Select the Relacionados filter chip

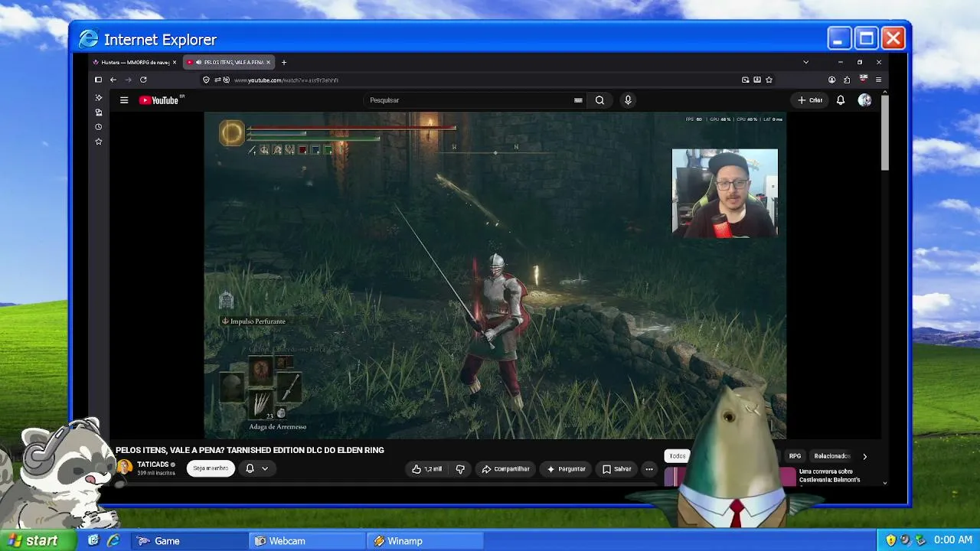(832, 456)
